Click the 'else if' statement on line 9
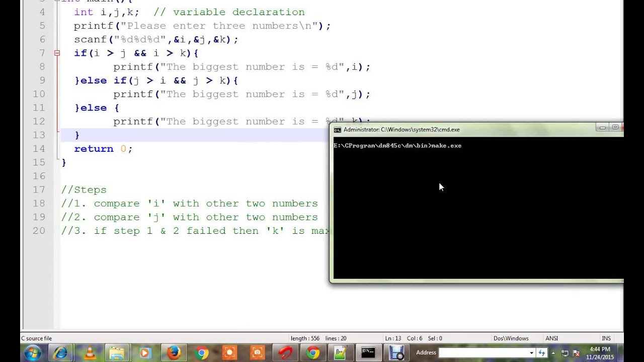 [x=156, y=80]
